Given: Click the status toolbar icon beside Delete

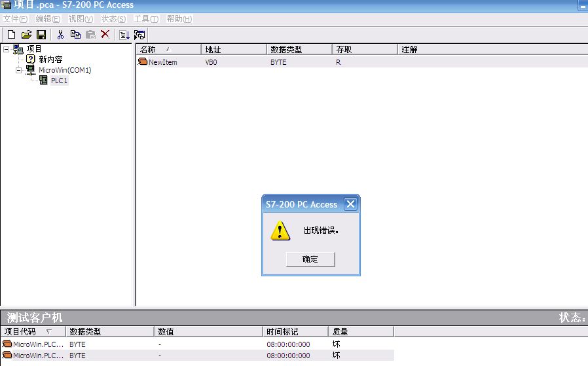Looking at the screenshot, I should pos(124,35).
